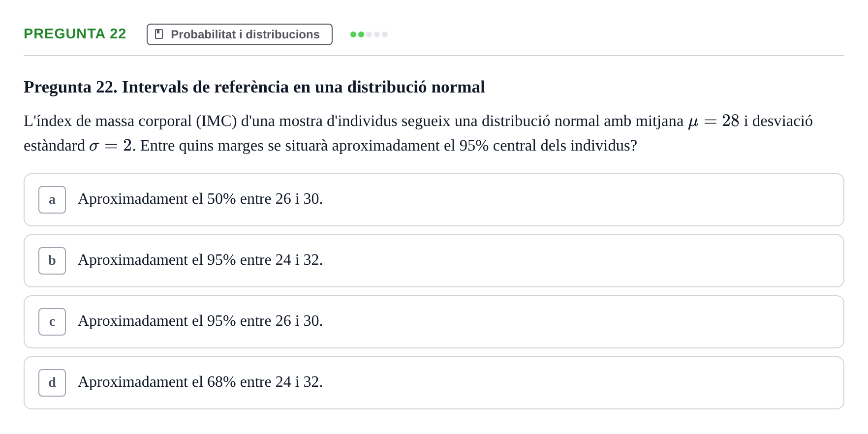Click the first green difficulty dot
This screenshot has height=434, width=868.
[x=353, y=34]
